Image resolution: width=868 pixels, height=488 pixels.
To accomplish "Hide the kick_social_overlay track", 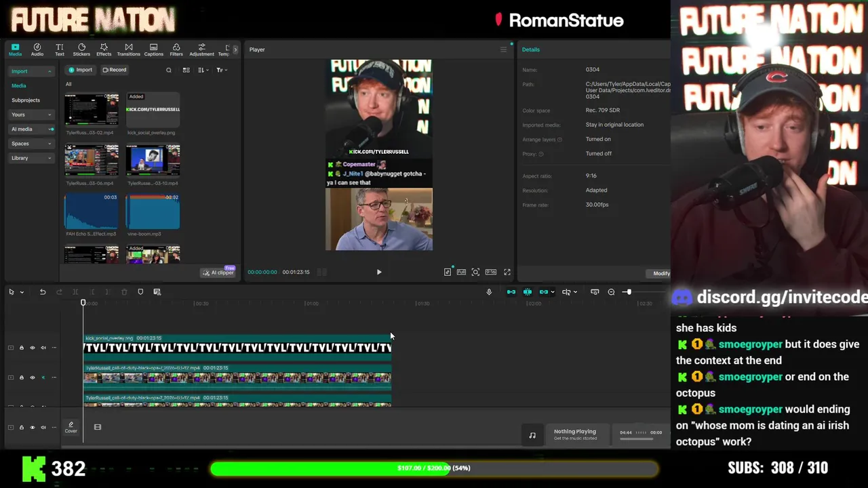I will [32, 348].
